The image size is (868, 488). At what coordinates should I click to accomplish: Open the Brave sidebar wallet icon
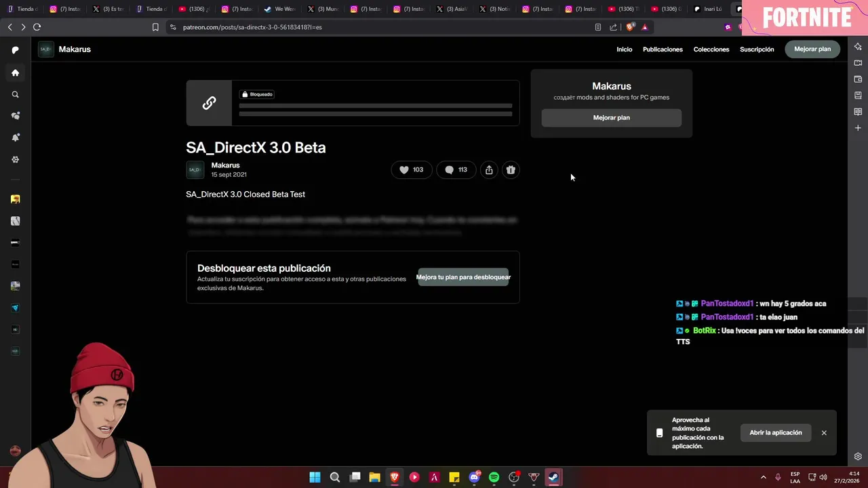[858, 79]
